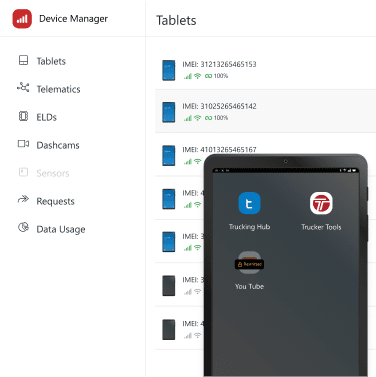Click the Telematics sidebar icon

tap(23, 88)
